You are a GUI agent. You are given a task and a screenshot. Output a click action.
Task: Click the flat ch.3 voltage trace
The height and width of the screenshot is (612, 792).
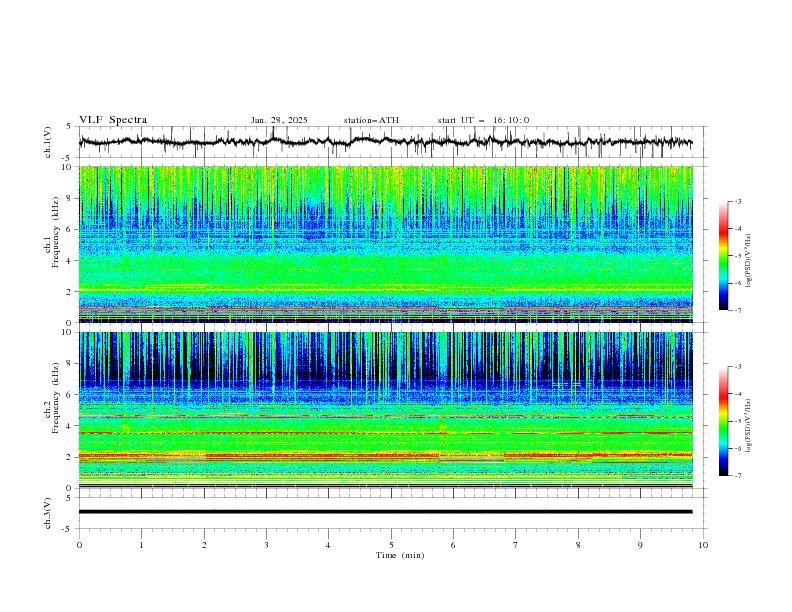(385, 512)
